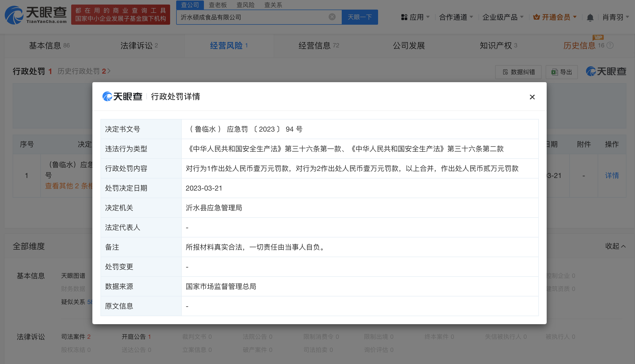This screenshot has height=364, width=635.
Task: Click the TianYanCha logo in the header
Action: coord(36,15)
